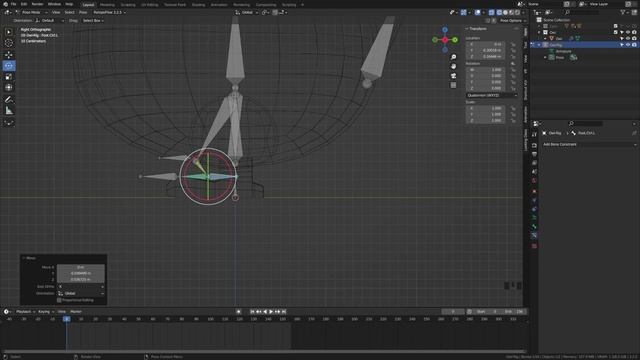This screenshot has width=640, height=360.
Task: Choose the Rotate tool in the toolbar
Action: 9,66
